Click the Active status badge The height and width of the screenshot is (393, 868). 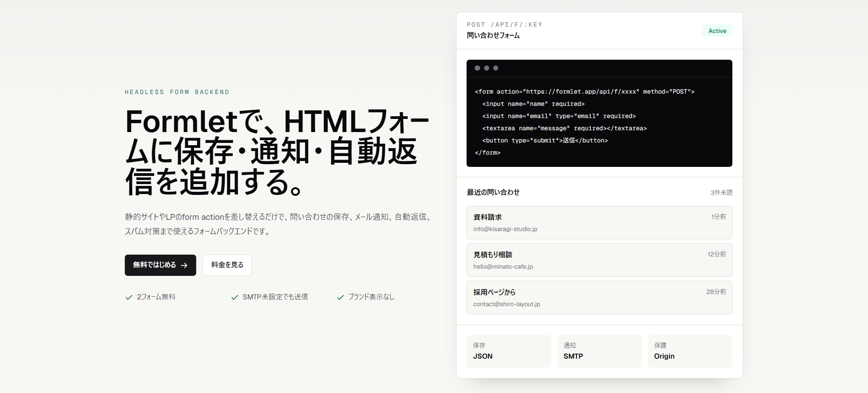pyautogui.click(x=717, y=31)
